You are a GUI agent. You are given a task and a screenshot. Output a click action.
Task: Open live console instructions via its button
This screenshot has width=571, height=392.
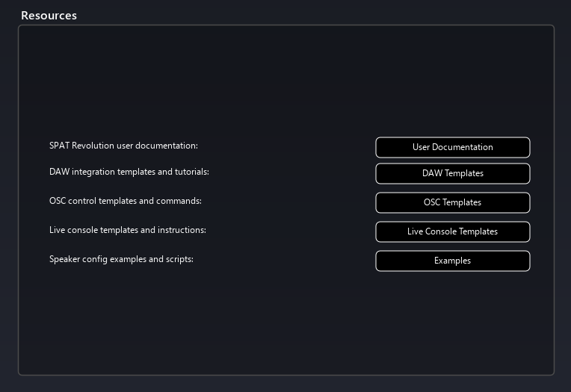click(x=452, y=231)
